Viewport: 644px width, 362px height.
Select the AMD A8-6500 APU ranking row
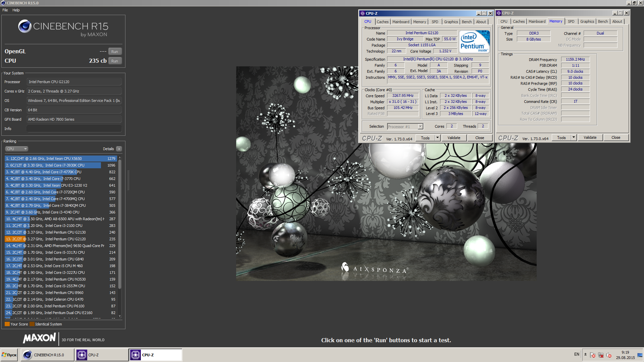(x=60, y=219)
